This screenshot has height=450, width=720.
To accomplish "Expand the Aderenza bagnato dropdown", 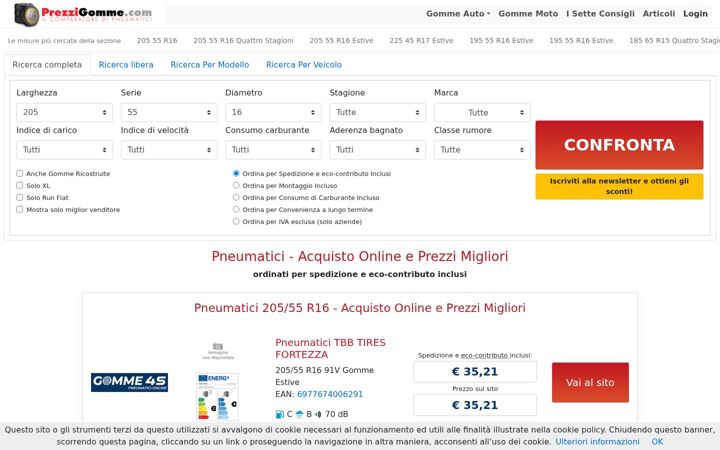I will click(x=377, y=150).
